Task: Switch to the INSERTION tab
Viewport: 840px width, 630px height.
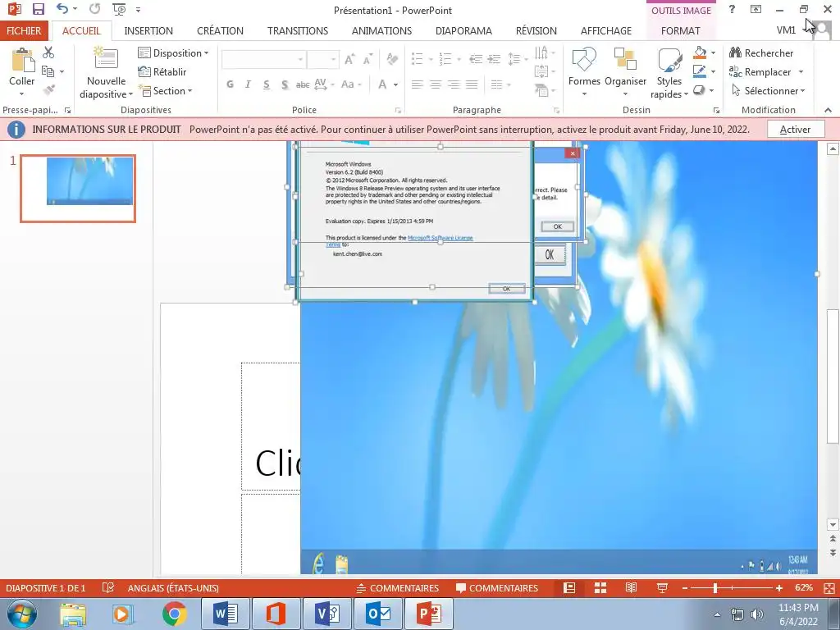Action: tap(148, 30)
